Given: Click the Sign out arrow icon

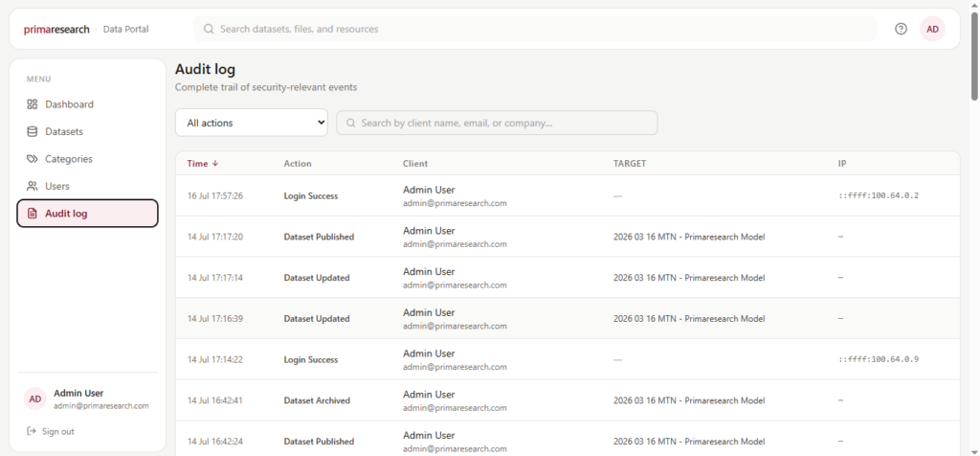Looking at the screenshot, I should [x=32, y=432].
